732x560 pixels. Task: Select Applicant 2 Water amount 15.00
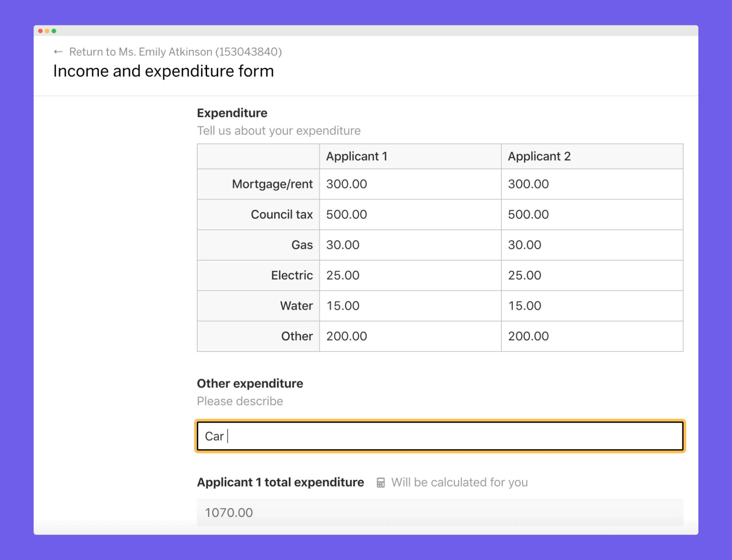pyautogui.click(x=524, y=306)
